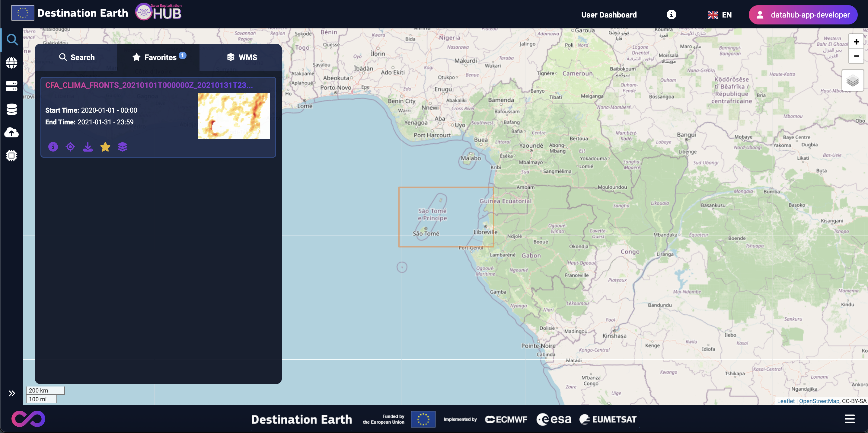Open the search panel from sidebar magnifier icon
868x433 pixels.
coord(12,40)
